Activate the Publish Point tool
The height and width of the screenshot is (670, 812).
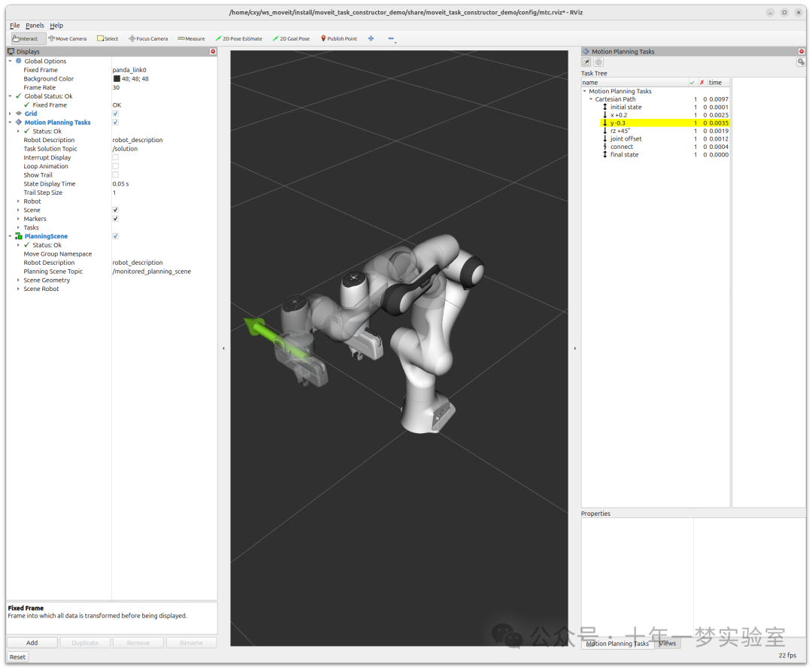pyautogui.click(x=338, y=38)
